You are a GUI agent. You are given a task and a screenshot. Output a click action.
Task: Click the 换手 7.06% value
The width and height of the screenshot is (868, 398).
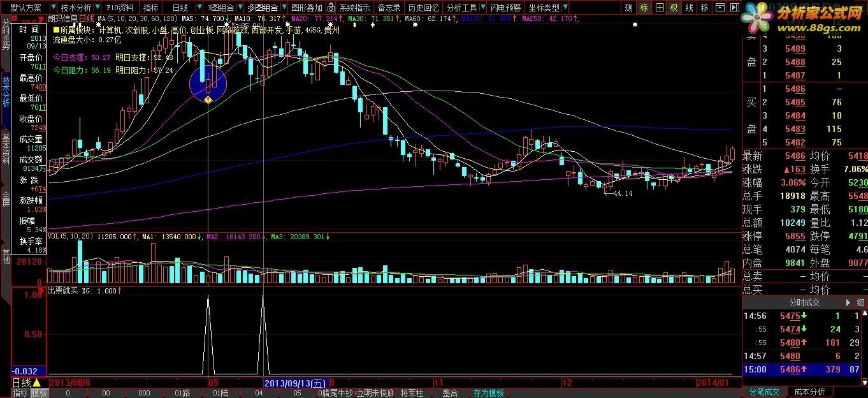855,169
